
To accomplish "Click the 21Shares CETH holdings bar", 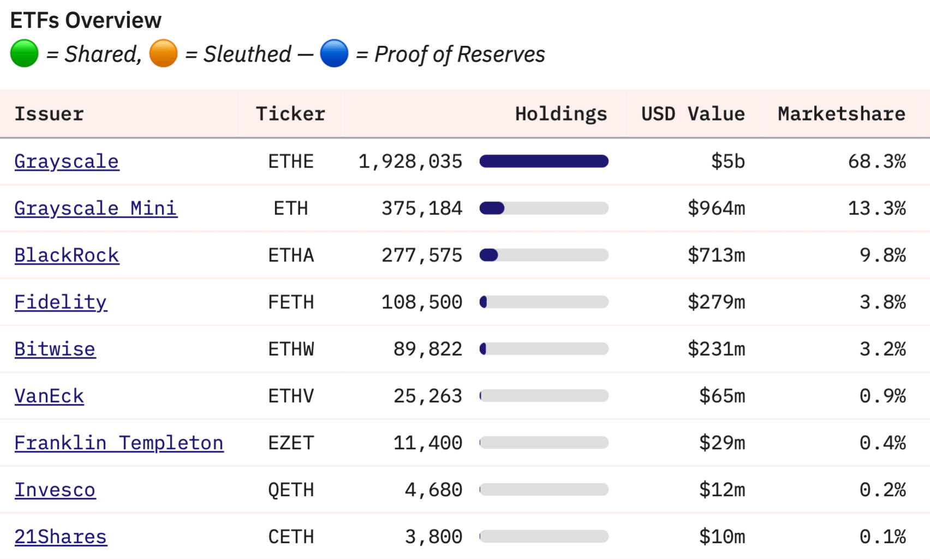I will [x=544, y=537].
